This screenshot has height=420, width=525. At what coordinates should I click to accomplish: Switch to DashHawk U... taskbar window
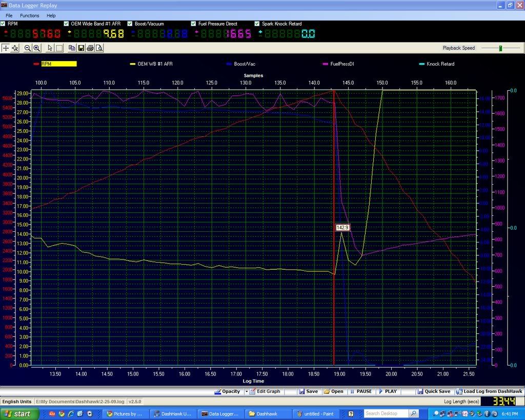pos(173,414)
